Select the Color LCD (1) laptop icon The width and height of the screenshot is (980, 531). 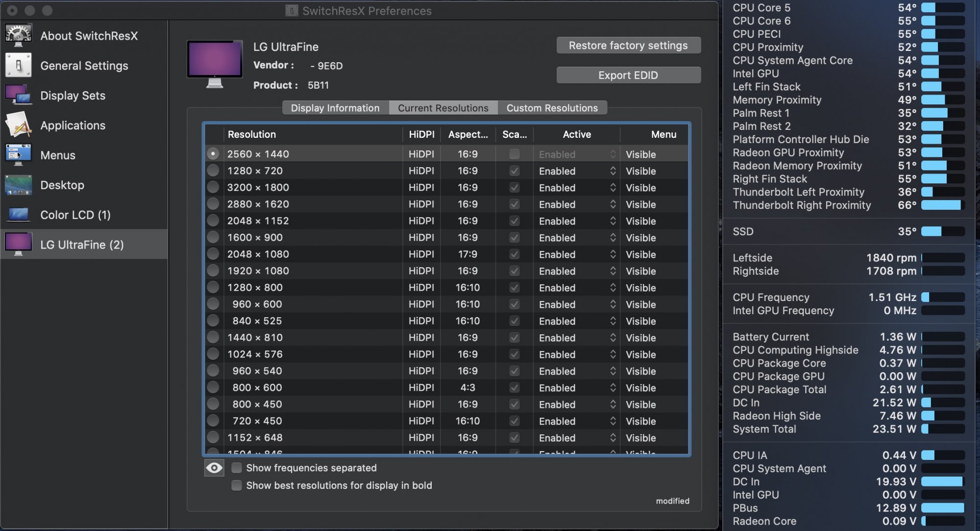tap(18, 215)
